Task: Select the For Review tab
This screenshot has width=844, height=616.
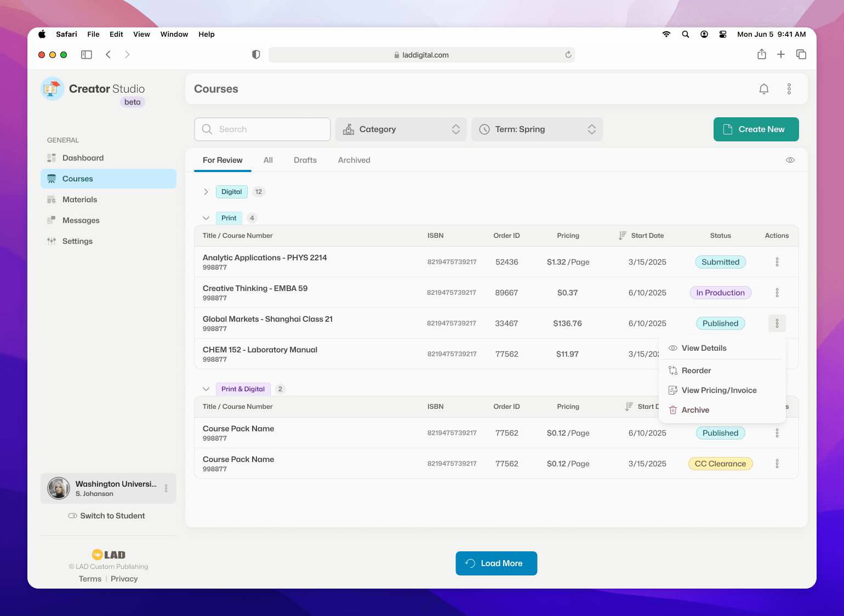Action: pos(223,160)
